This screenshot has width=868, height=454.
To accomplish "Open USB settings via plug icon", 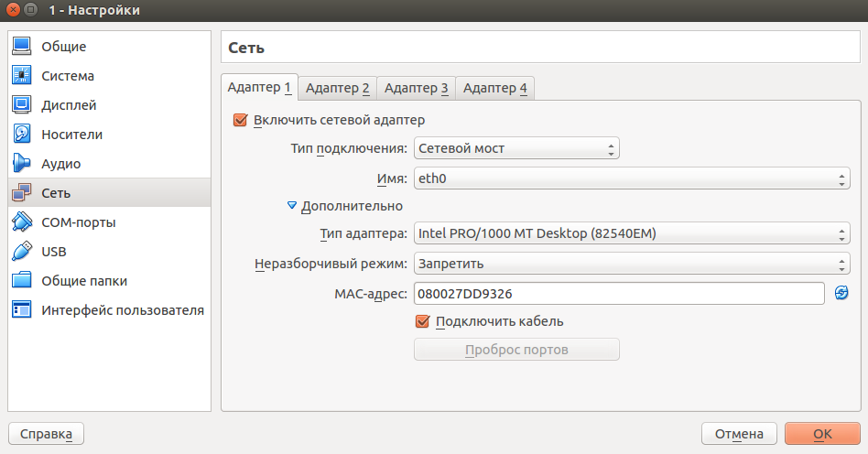I will (22, 252).
